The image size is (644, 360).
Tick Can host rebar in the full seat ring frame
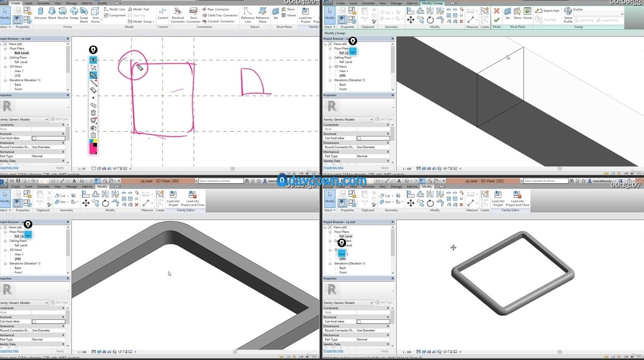359,322
